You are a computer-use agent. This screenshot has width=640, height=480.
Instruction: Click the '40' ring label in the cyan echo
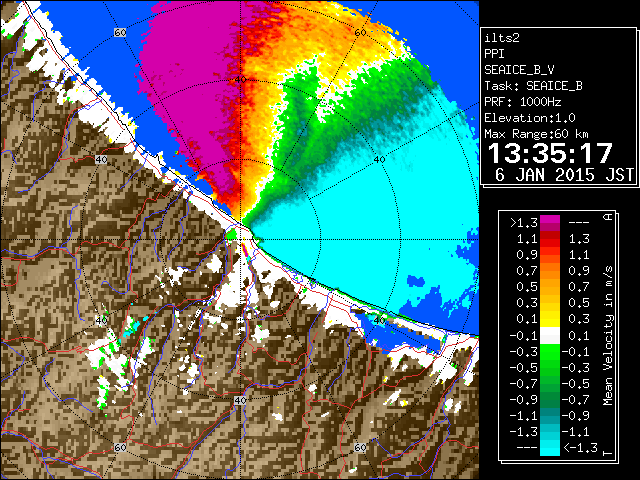[x=380, y=160]
